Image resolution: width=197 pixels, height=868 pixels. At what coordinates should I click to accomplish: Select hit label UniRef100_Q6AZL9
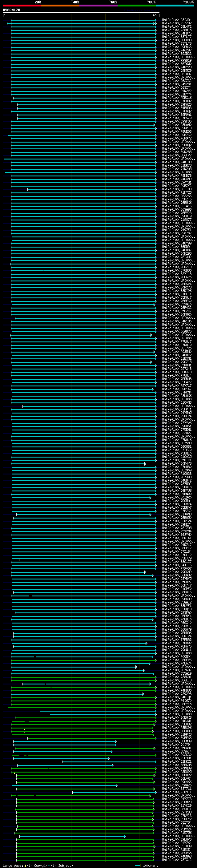click(176, 267)
